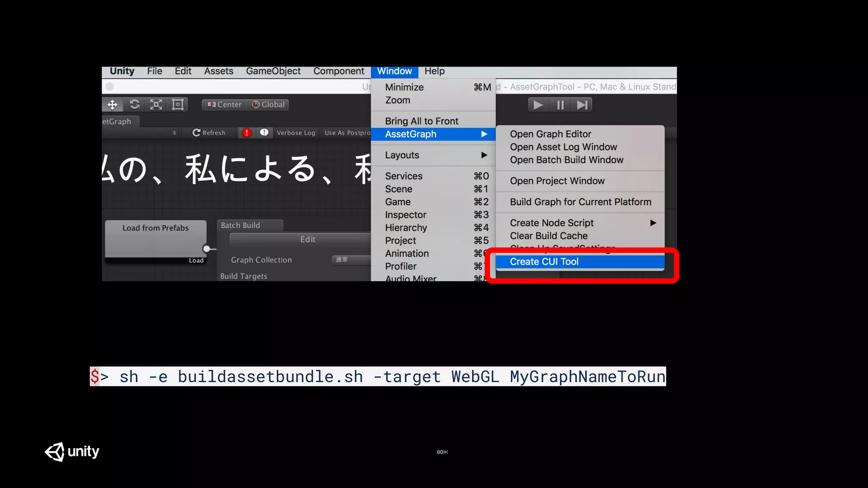Switch to the Batch Build tab

click(250, 225)
